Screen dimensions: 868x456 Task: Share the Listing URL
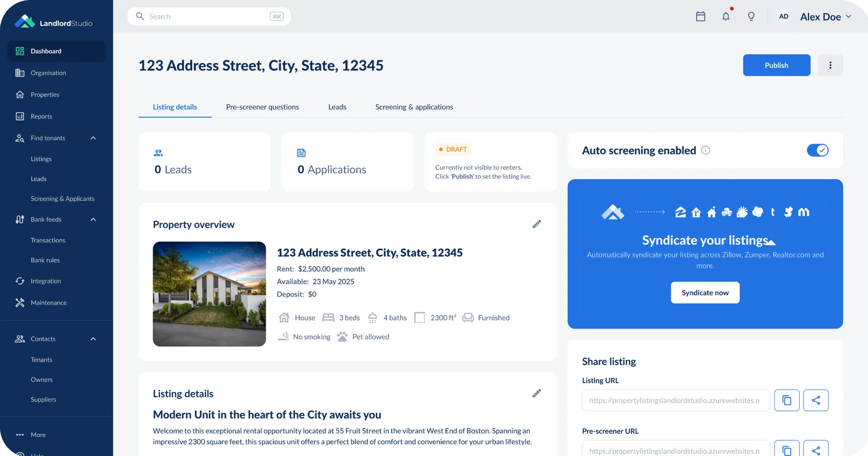click(x=816, y=400)
